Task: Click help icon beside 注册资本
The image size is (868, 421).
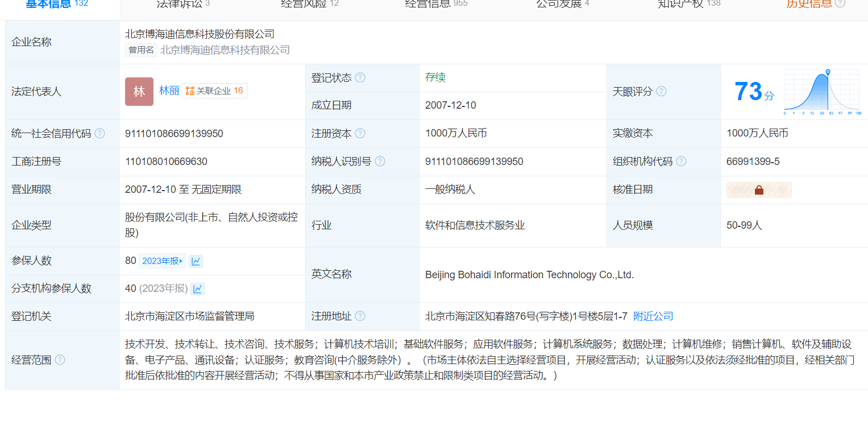Action: [x=360, y=133]
